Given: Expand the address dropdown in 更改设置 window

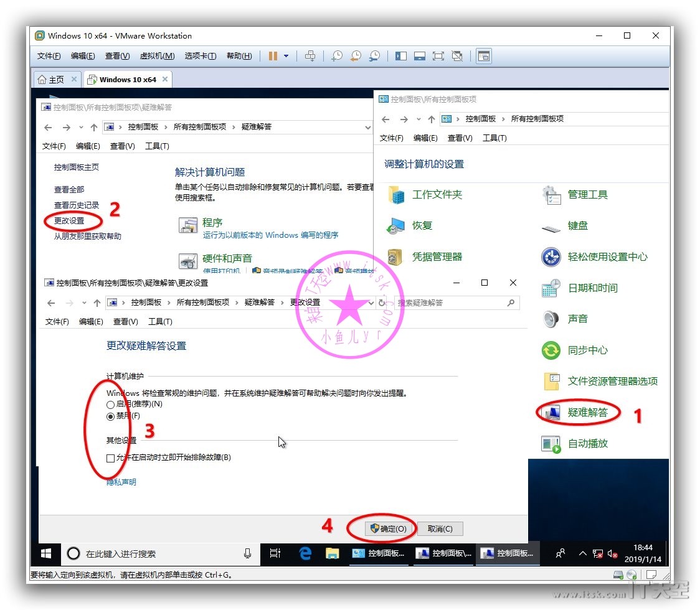Looking at the screenshot, I should click(371, 303).
